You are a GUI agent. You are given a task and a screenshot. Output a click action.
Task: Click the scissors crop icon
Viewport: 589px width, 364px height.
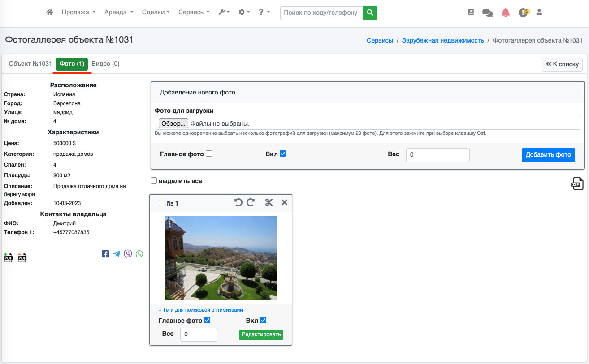[269, 203]
